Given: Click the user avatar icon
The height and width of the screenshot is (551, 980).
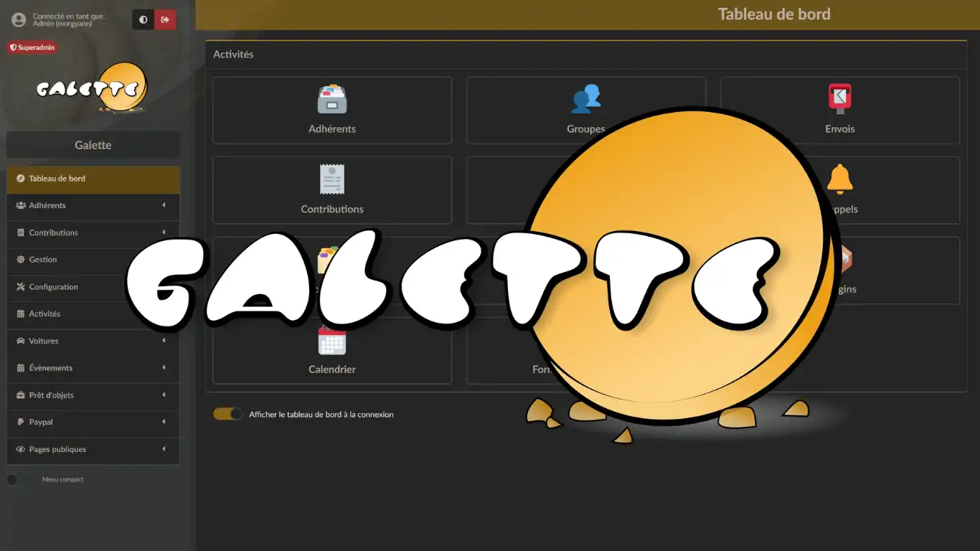Looking at the screenshot, I should pos(19,20).
